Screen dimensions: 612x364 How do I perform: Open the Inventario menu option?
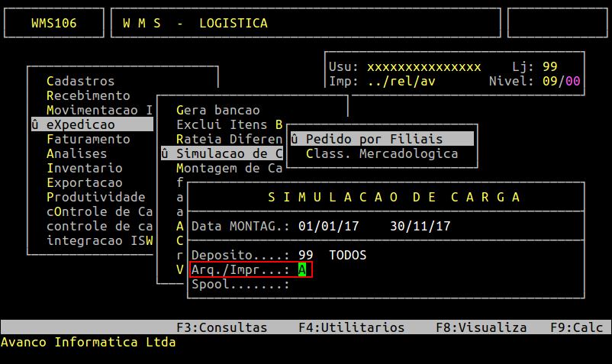pos(84,168)
